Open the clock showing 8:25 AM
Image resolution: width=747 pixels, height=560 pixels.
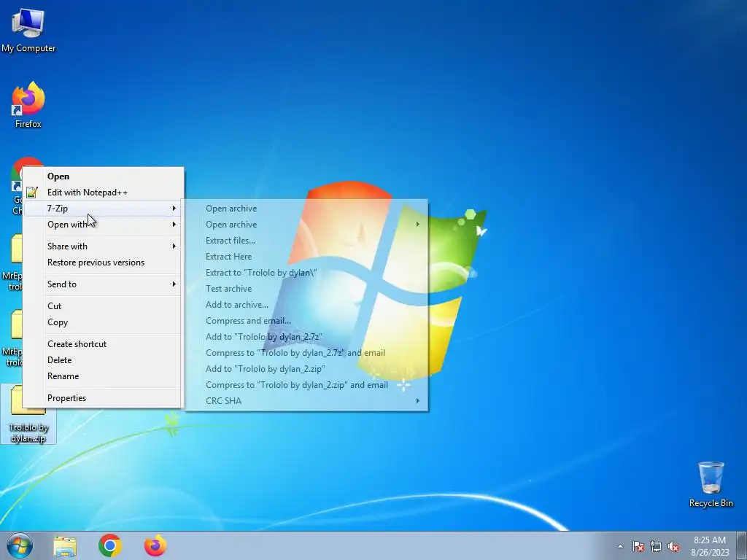coord(710,545)
